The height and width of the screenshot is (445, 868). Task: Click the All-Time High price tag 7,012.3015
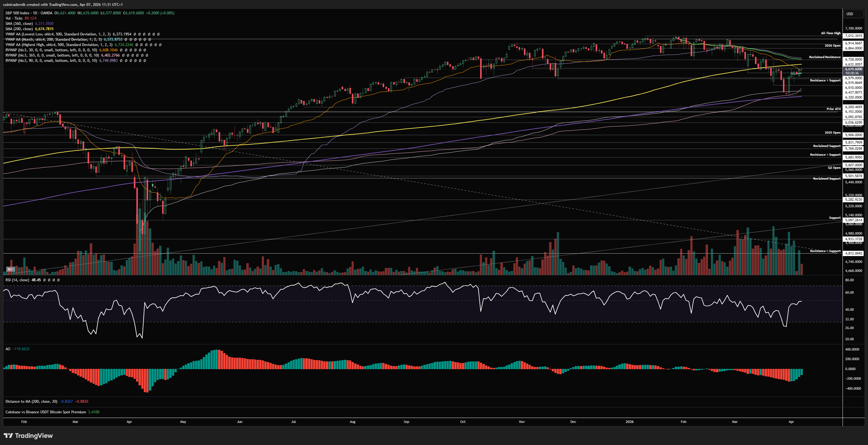coord(853,36)
